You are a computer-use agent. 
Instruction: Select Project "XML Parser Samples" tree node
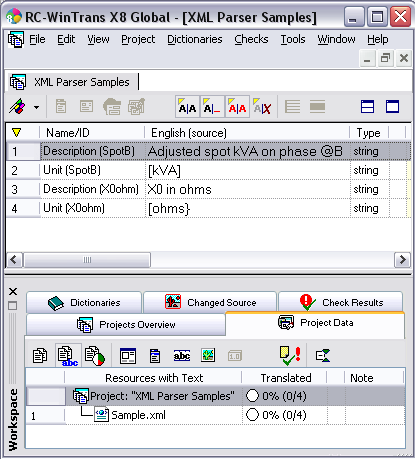tap(153, 396)
